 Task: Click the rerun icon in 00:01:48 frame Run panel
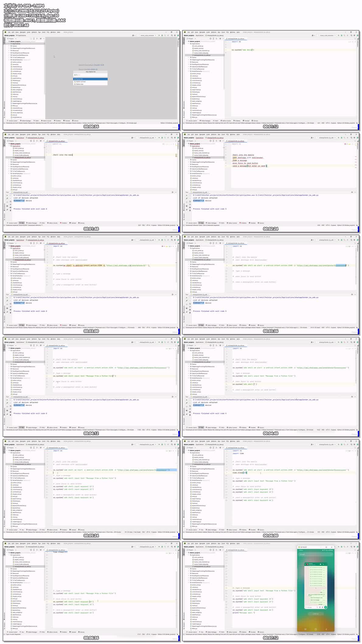[x=7, y=195]
